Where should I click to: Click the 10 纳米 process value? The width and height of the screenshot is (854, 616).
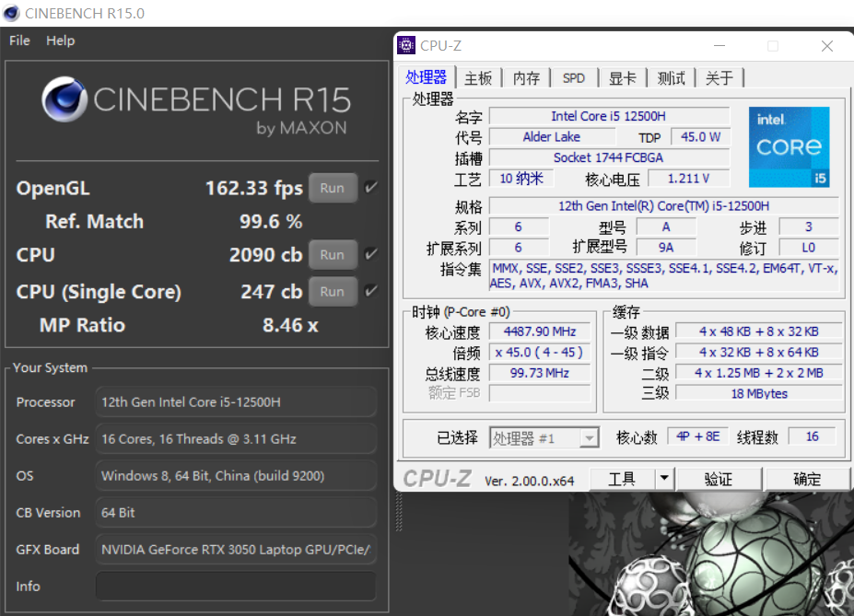521,179
